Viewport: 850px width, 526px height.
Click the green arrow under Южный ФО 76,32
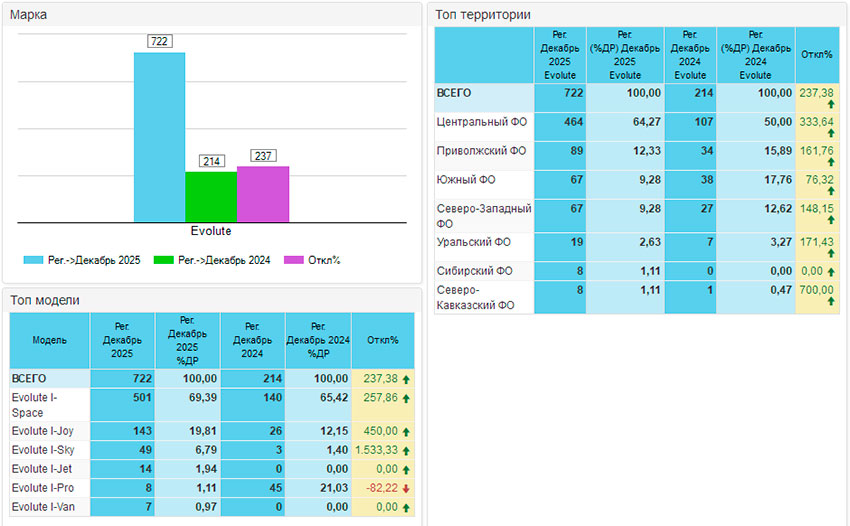(x=830, y=192)
